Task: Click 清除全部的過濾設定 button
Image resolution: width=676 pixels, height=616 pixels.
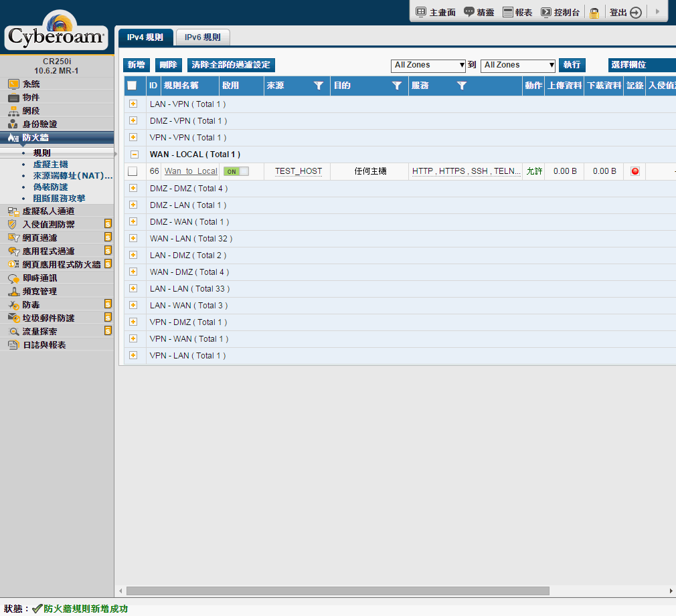Action: click(x=231, y=65)
